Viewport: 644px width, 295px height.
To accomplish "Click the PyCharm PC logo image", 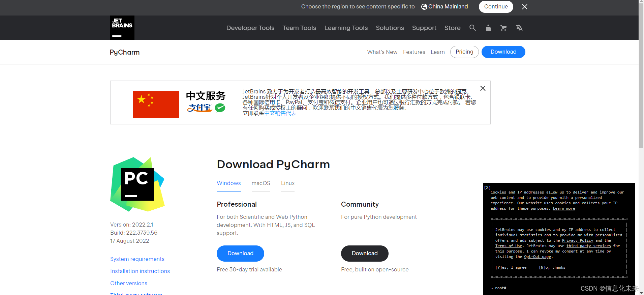I will (137, 184).
